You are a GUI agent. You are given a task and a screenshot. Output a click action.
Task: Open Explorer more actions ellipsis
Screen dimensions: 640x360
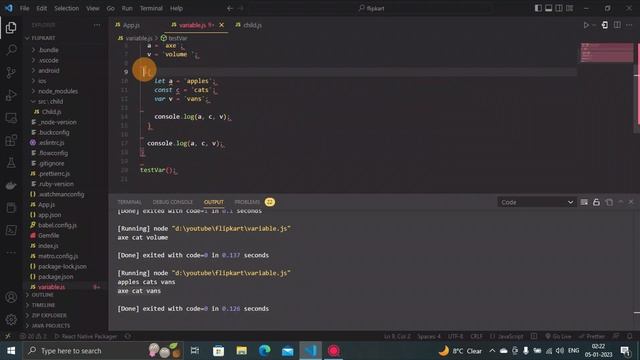[97, 25]
